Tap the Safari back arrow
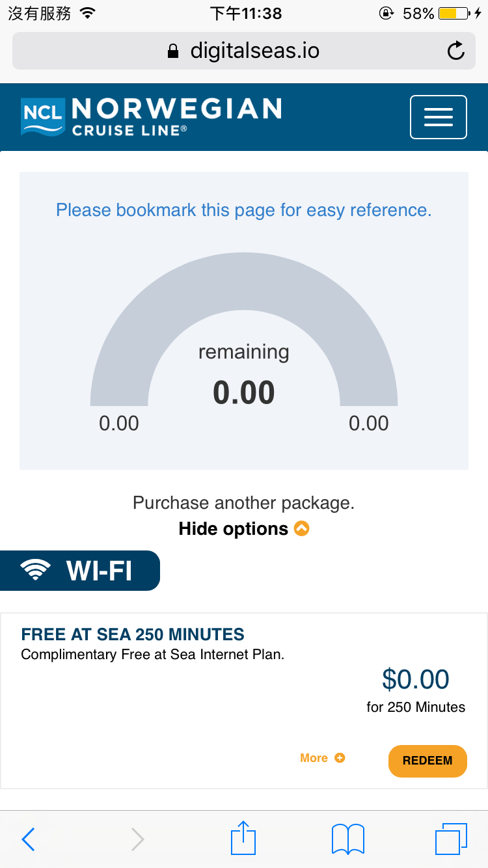 (28, 839)
